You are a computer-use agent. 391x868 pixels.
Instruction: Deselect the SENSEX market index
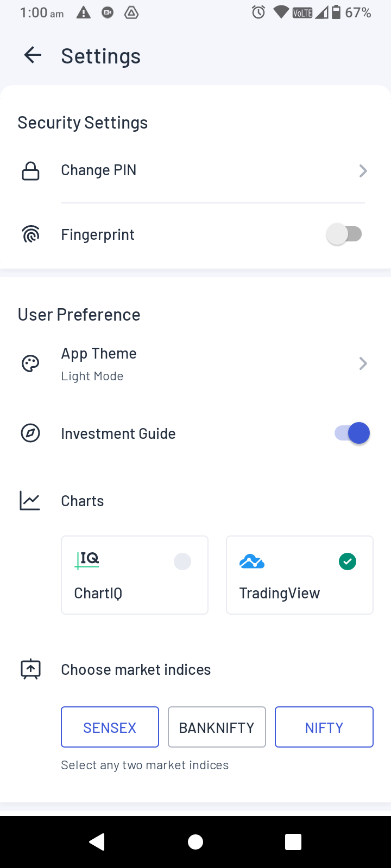tap(110, 727)
